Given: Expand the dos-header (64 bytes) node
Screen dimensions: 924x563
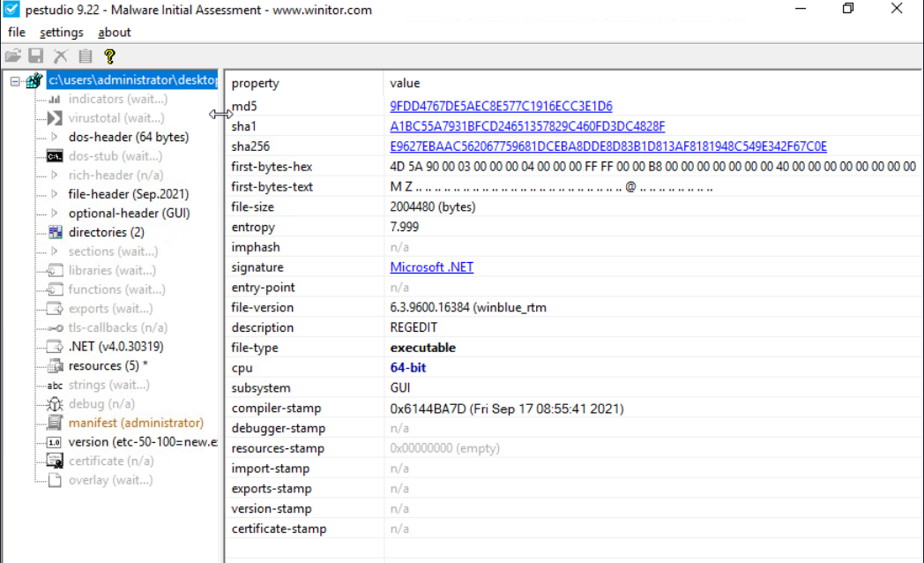Looking at the screenshot, I should tap(55, 138).
